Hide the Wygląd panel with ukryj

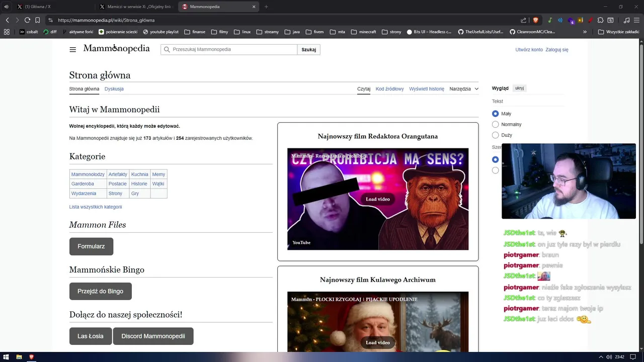tap(520, 88)
